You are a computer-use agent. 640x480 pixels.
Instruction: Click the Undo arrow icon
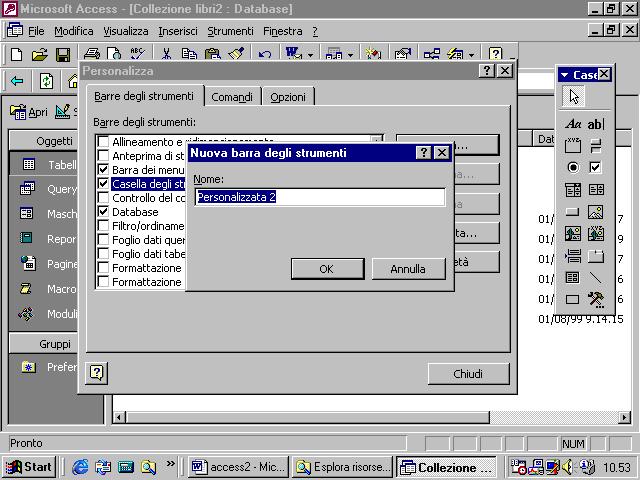point(264,54)
